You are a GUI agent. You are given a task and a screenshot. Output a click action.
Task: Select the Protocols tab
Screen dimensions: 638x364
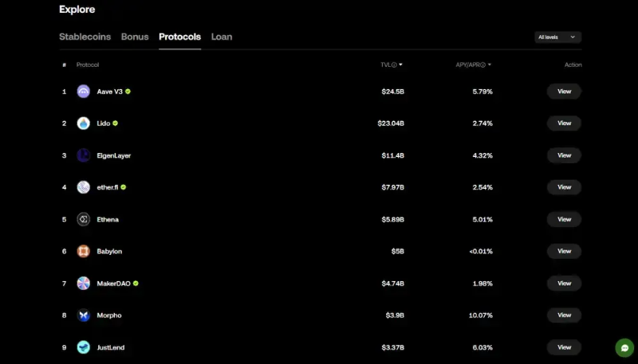point(180,37)
